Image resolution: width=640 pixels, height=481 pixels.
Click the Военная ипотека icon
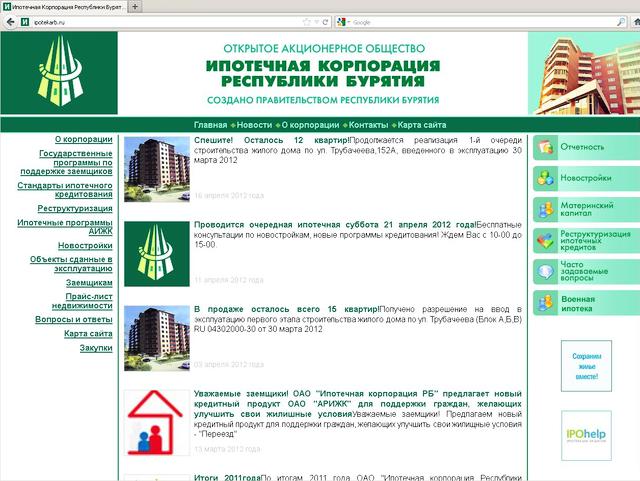click(545, 303)
